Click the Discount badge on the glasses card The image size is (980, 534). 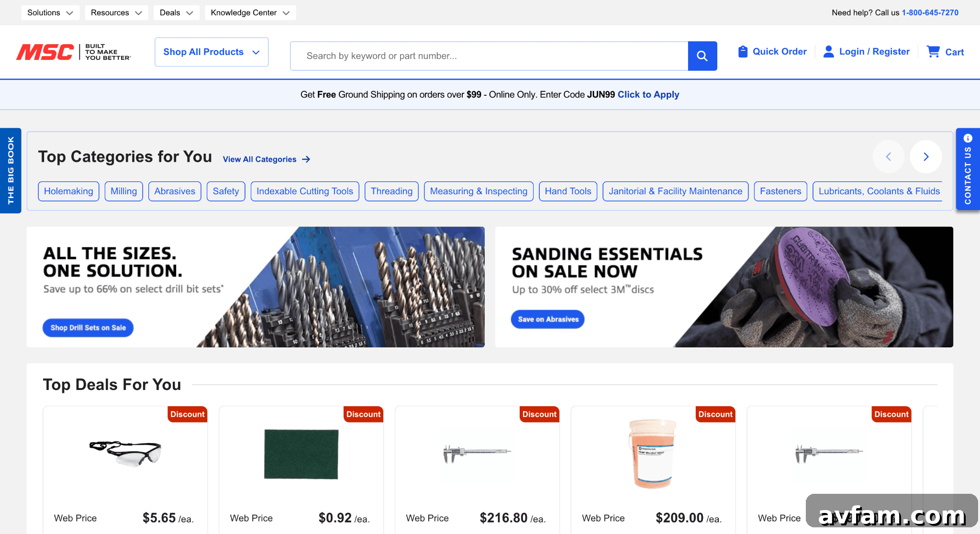coord(188,414)
